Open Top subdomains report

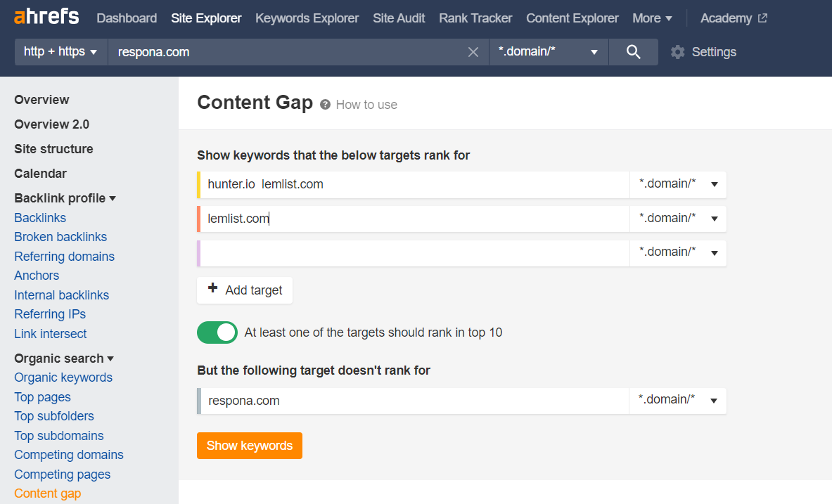[59, 436]
